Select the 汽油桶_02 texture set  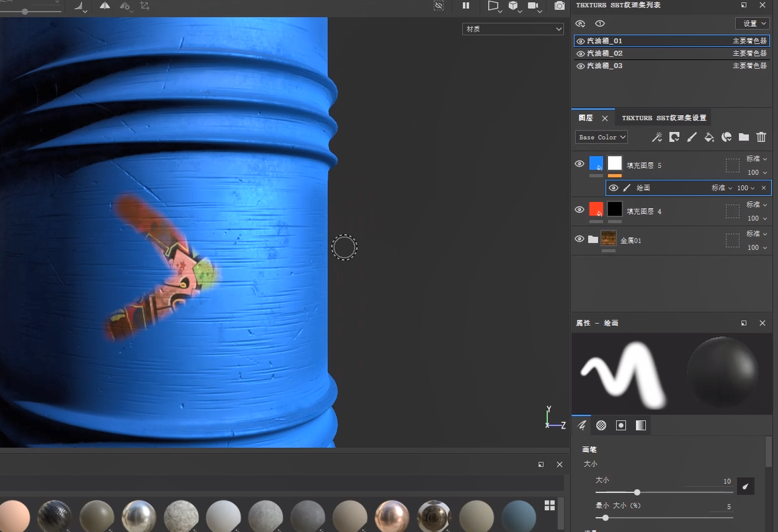coord(605,54)
